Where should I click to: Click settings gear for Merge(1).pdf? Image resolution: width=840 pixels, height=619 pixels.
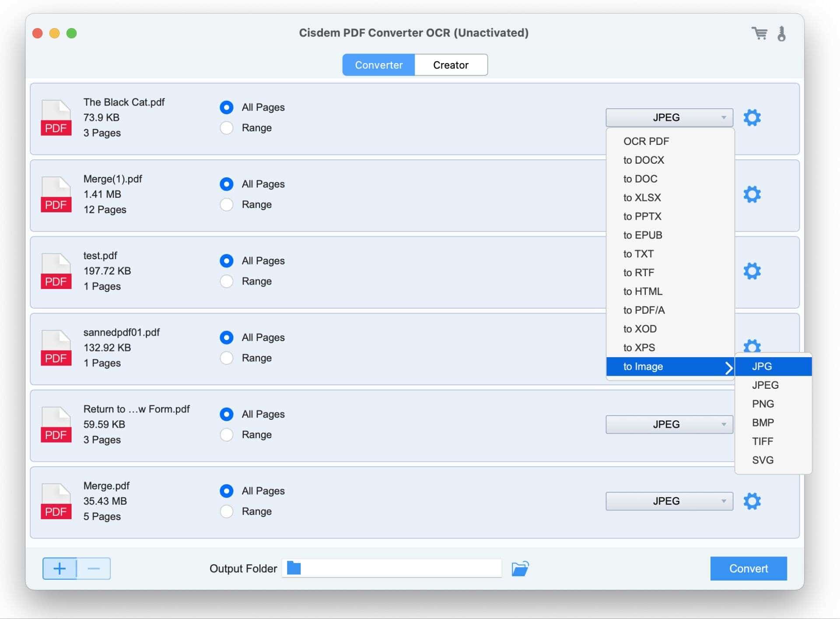point(752,194)
